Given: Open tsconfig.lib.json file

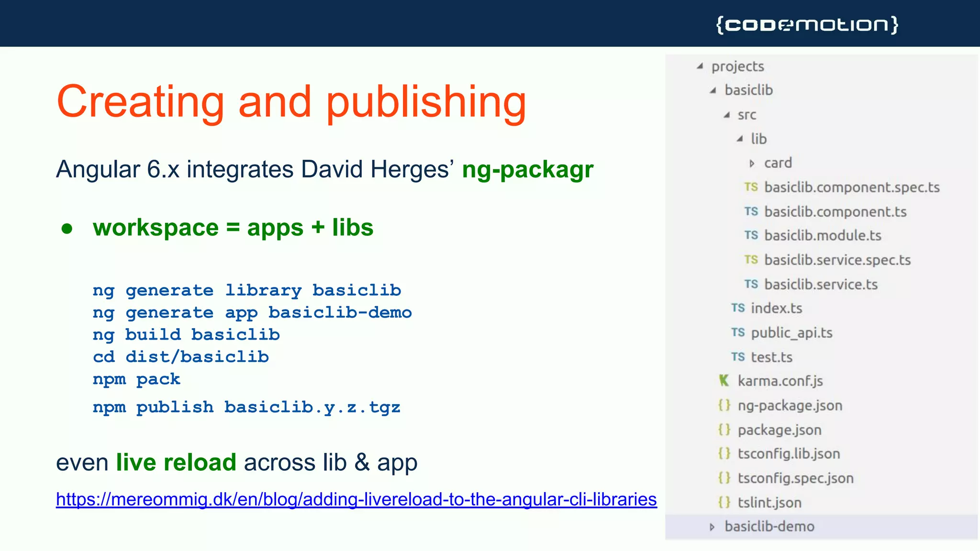Looking at the screenshot, I should point(789,454).
